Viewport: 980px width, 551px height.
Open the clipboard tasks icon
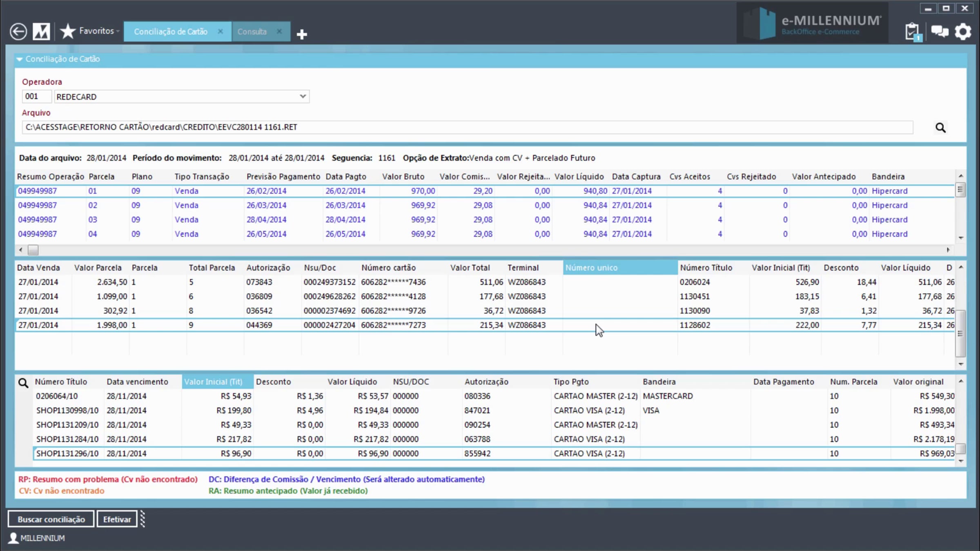click(x=912, y=32)
